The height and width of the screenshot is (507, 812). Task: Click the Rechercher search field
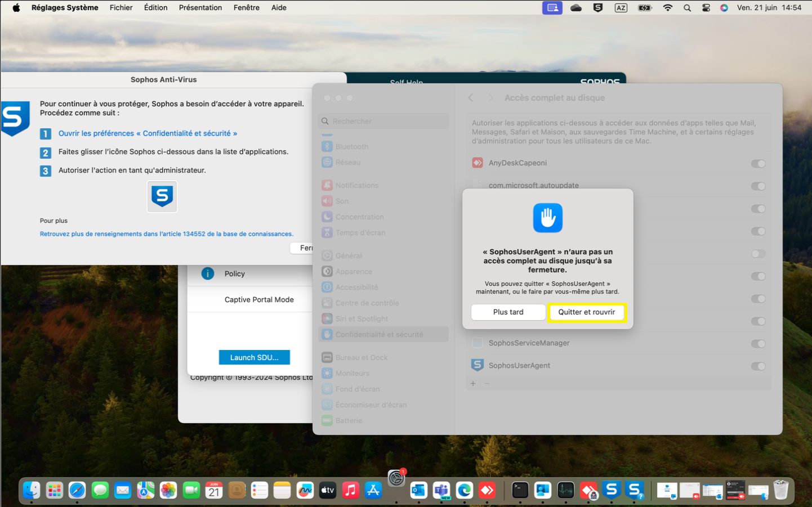[x=384, y=121]
